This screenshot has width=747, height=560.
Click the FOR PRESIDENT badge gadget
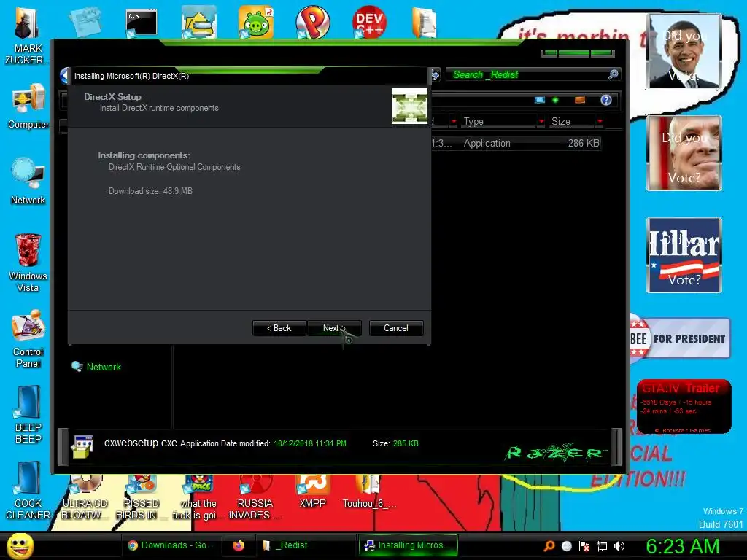click(681, 338)
